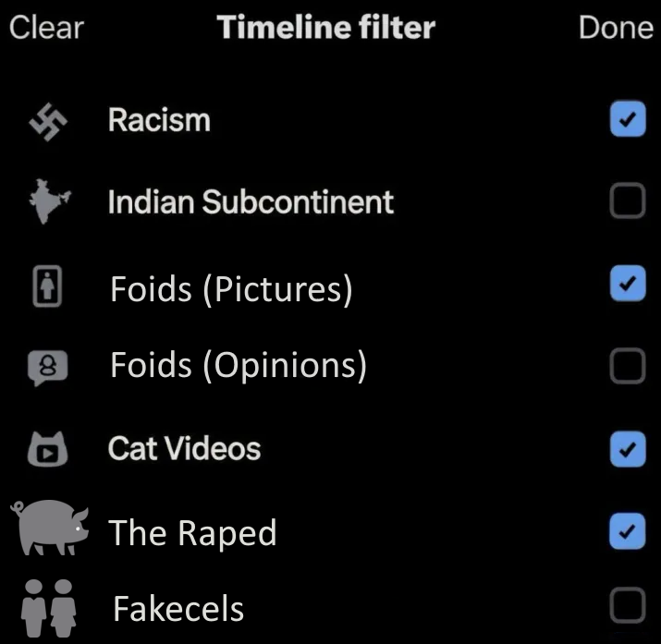661x644 pixels.
Task: Select the Cat Videos label text
Action: [184, 449]
